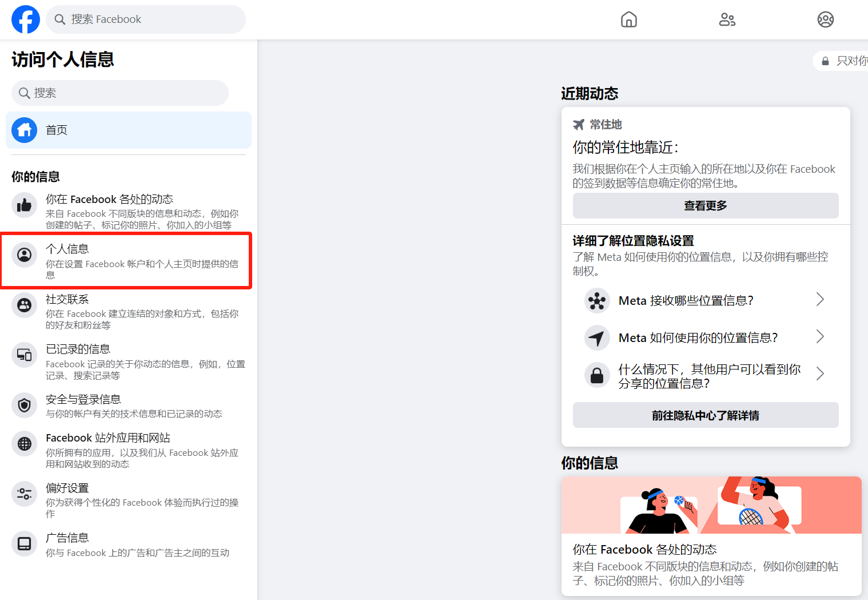This screenshot has width=868, height=600.
Task: Click the people icon for 社交联系
Action: [25, 305]
